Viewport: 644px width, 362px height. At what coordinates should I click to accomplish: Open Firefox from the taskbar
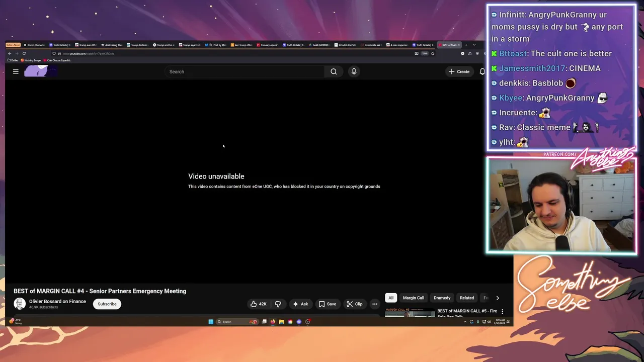pos(273,322)
